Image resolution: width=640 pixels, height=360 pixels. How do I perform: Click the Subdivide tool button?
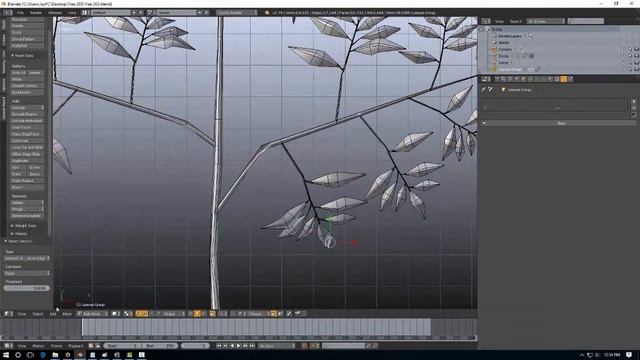point(27,141)
